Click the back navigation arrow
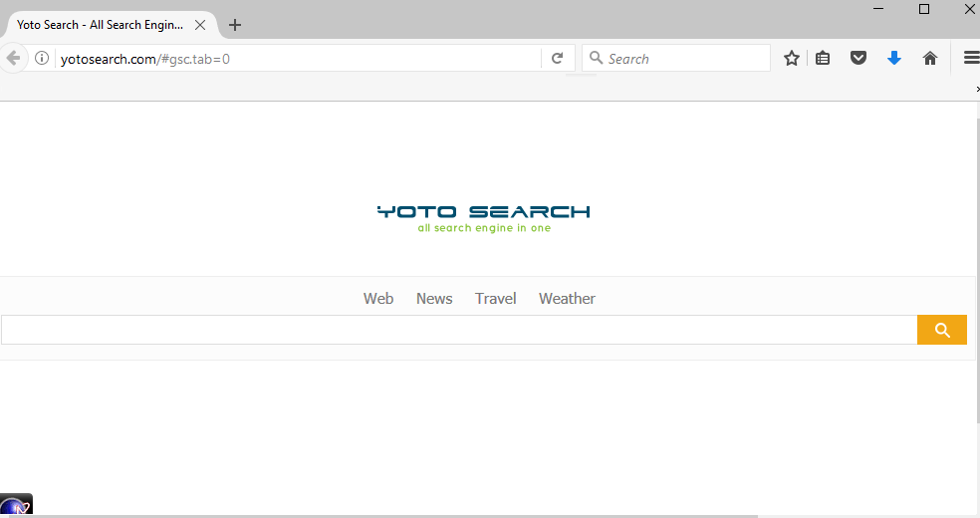The width and height of the screenshot is (980, 518). tap(13, 59)
